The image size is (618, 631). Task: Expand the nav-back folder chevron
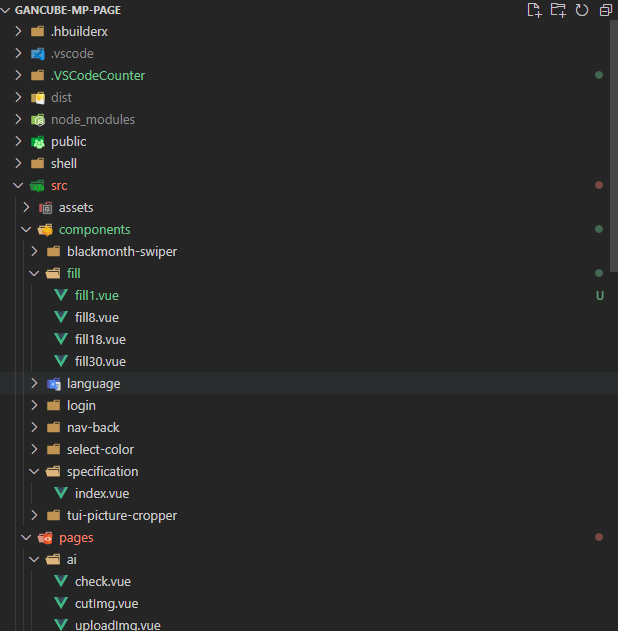pos(34,427)
